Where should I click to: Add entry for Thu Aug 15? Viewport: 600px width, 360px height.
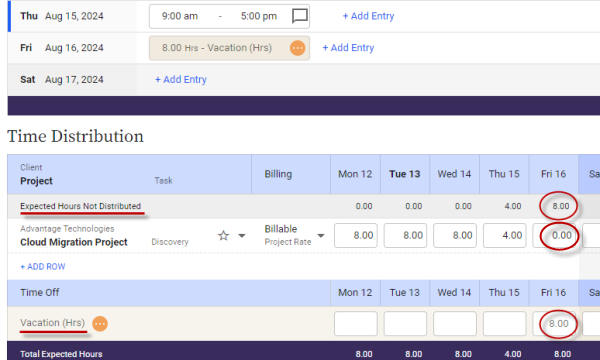(x=368, y=16)
